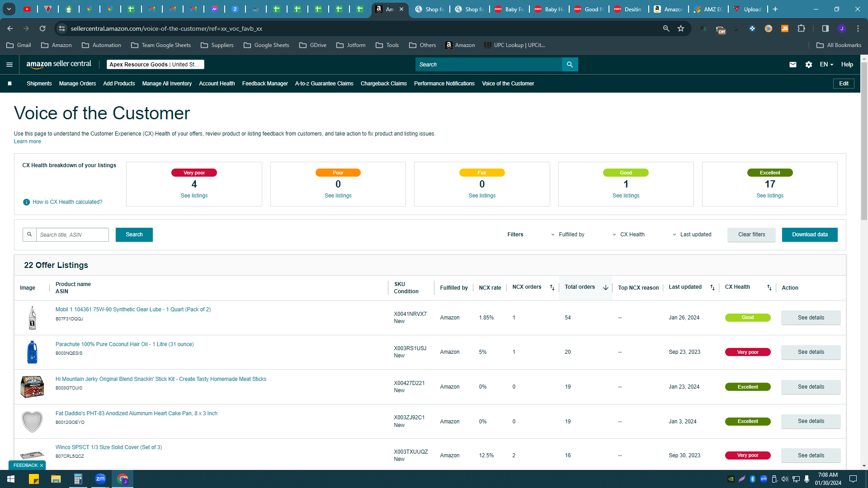Open See listings under Very poor
This screenshot has height=488, width=868.
point(194,196)
